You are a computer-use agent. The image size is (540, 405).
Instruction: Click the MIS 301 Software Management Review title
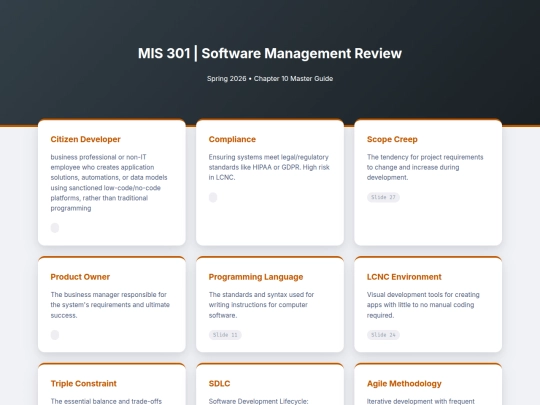pos(270,53)
